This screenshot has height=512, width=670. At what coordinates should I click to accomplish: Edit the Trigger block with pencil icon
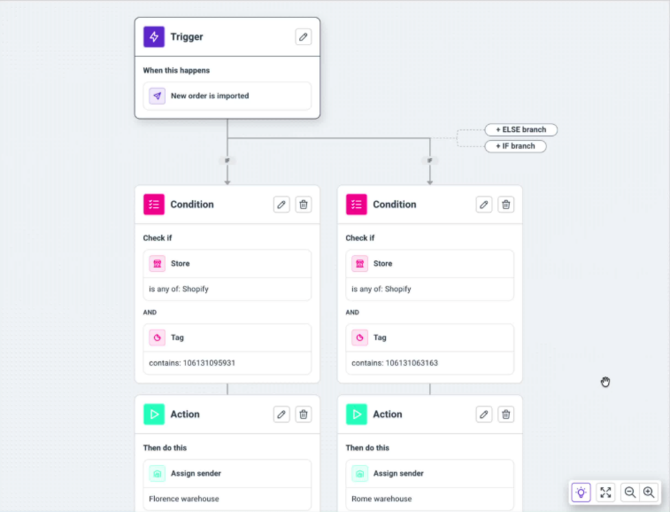[303, 37]
